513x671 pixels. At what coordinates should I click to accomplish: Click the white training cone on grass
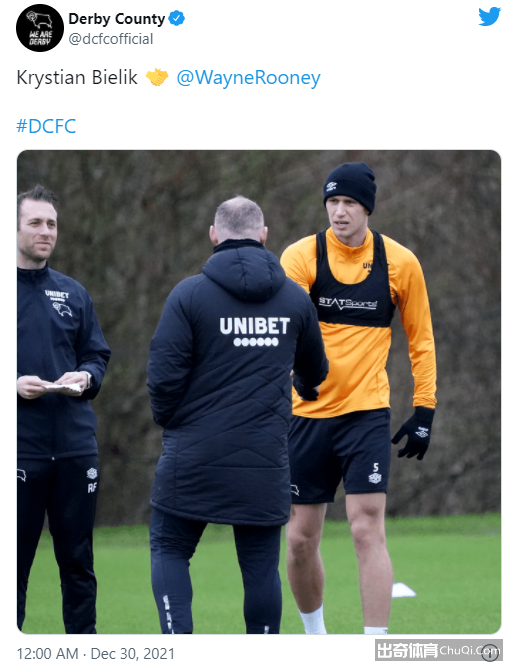point(403,590)
